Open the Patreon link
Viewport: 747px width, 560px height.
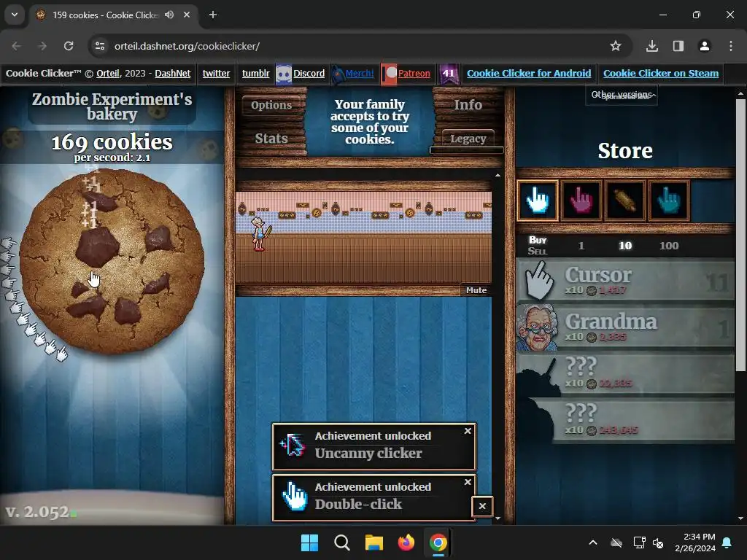coord(414,74)
